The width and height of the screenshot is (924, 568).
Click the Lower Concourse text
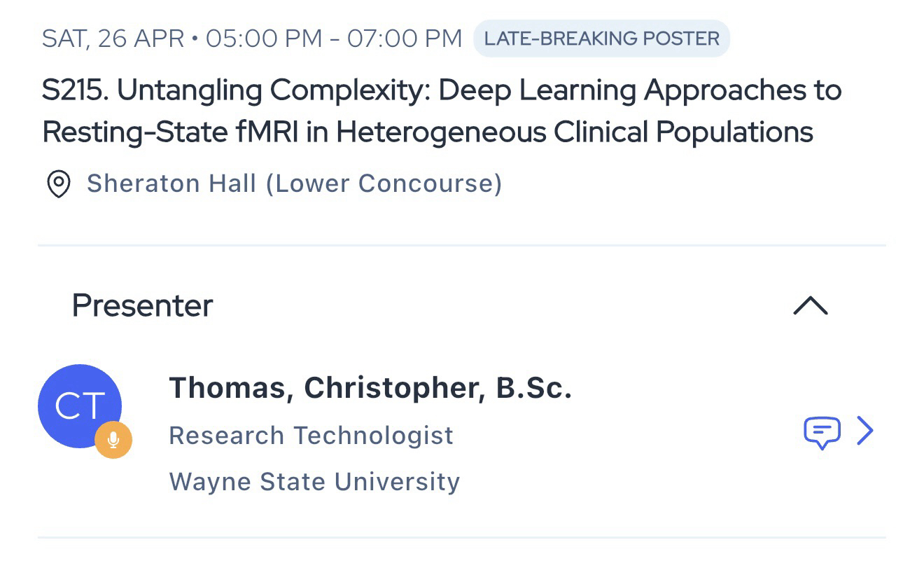[x=386, y=183]
